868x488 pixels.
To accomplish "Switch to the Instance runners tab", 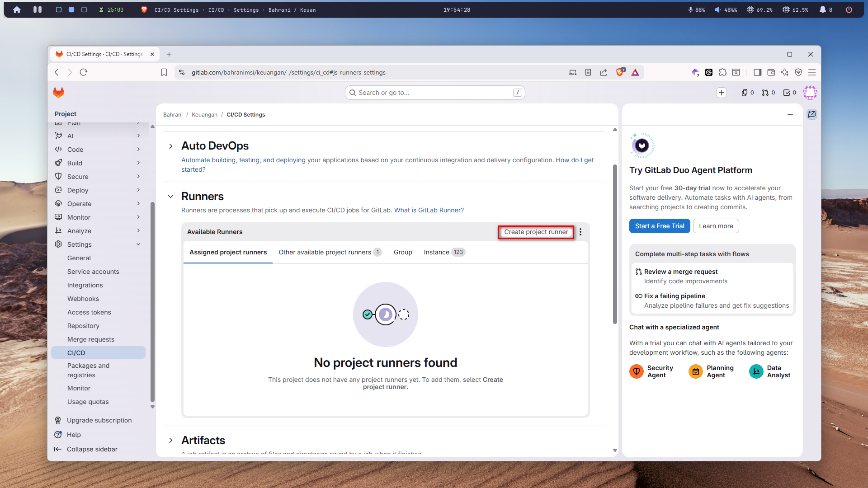I will pos(444,252).
